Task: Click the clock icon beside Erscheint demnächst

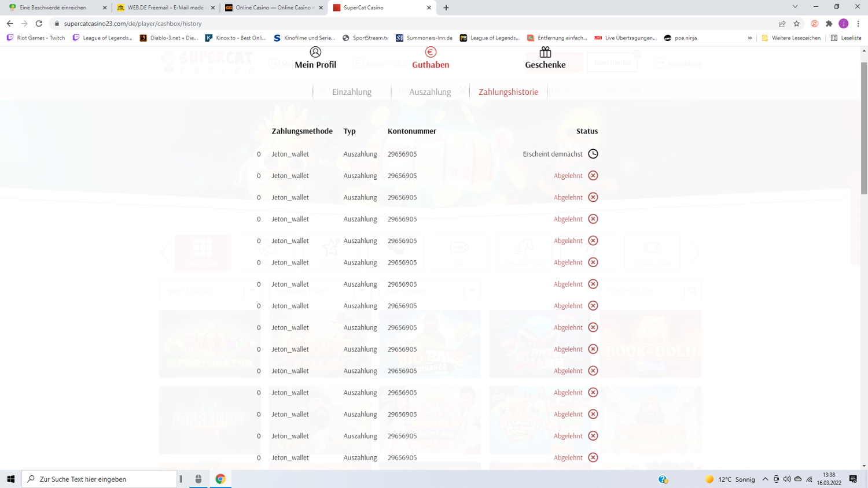Action: pyautogui.click(x=593, y=154)
